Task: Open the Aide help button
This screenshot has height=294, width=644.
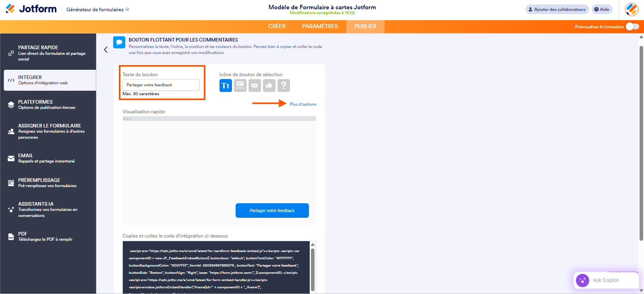Action: click(602, 9)
